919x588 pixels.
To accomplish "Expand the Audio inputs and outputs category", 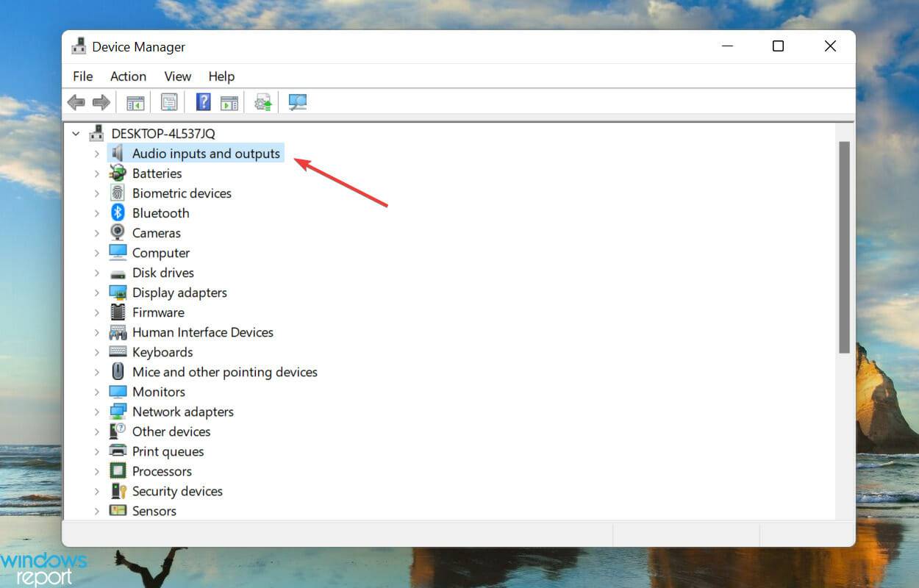I will [97, 153].
